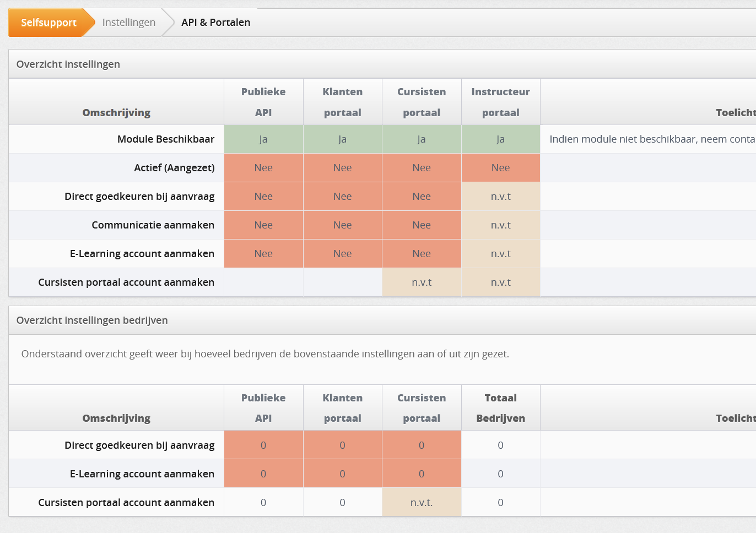Select Nee for Communicatie aanmaken under Cursisten portaal
The width and height of the screenshot is (756, 533).
[x=422, y=225]
